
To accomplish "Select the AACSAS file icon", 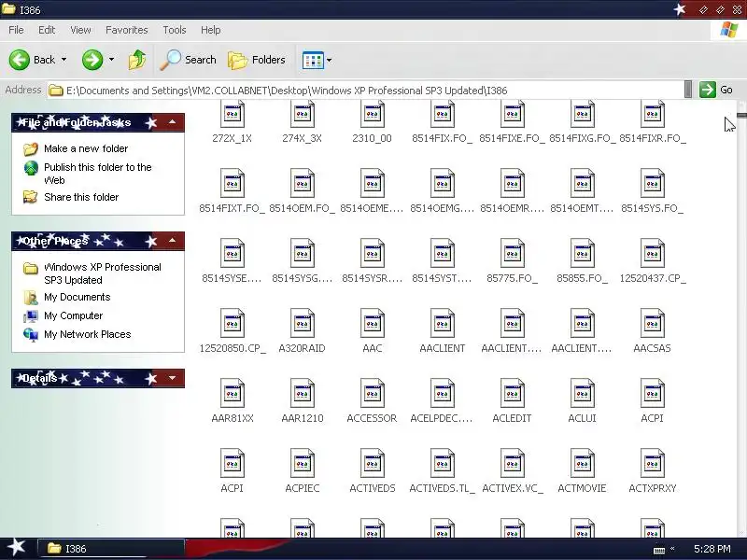I will pyautogui.click(x=652, y=323).
